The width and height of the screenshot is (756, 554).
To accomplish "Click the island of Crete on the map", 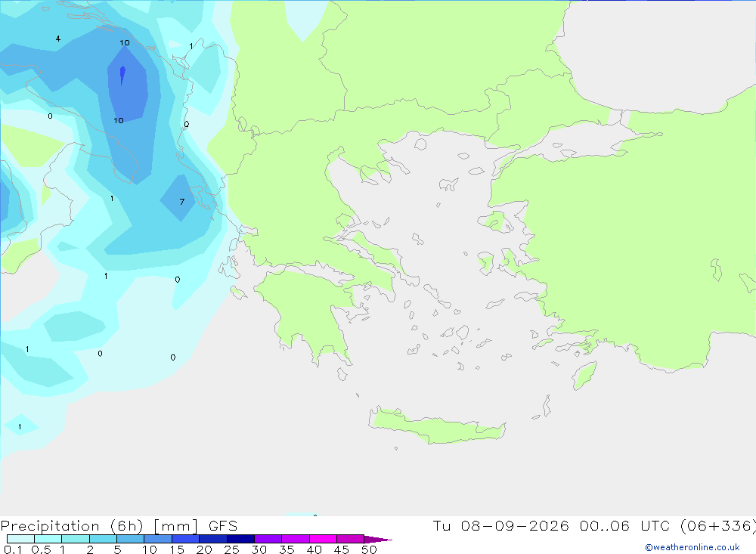I will click(436, 427).
